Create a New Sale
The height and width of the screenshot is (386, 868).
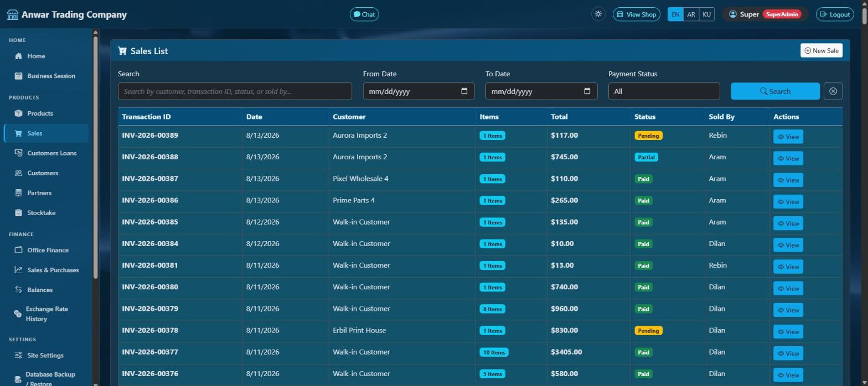coord(821,50)
